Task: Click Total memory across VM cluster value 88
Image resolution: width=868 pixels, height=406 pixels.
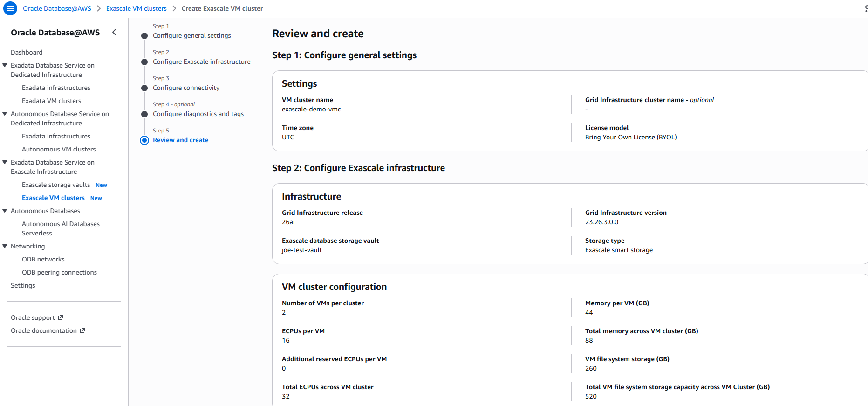Action: point(589,340)
